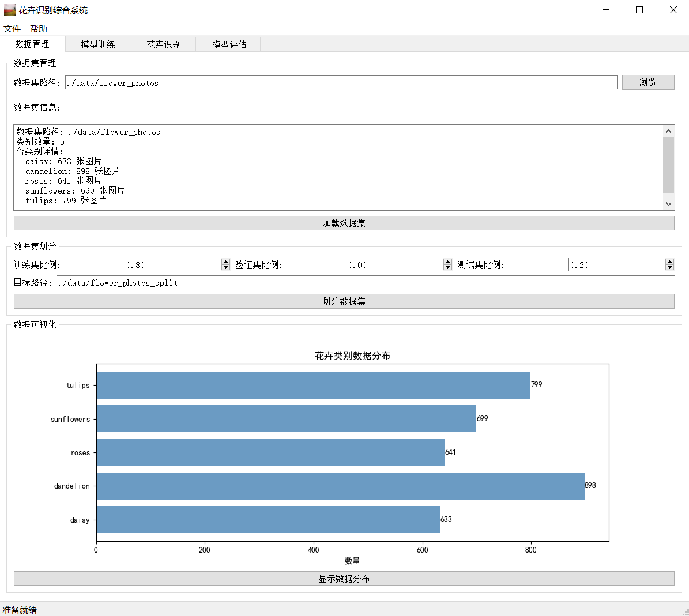The image size is (689, 616).
Task: Click the 显示数据分布 button
Action: tap(344, 579)
